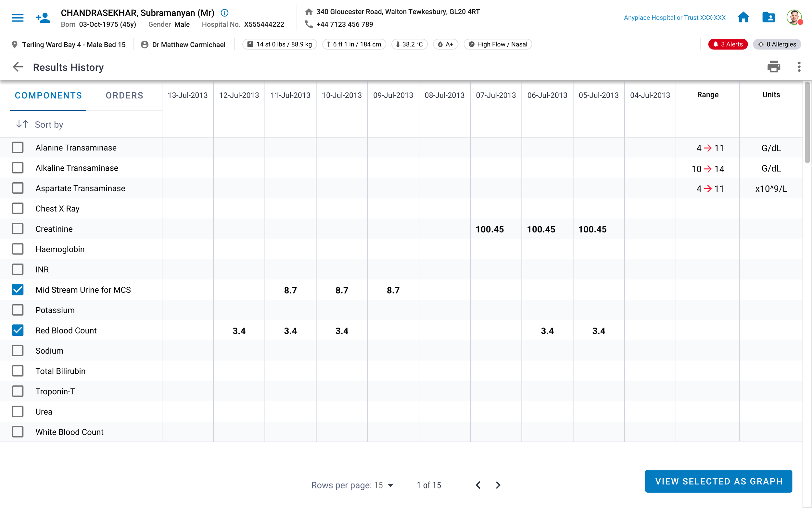Open the three-dot more options menu
The height and width of the screenshot is (508, 812).
tap(799, 67)
